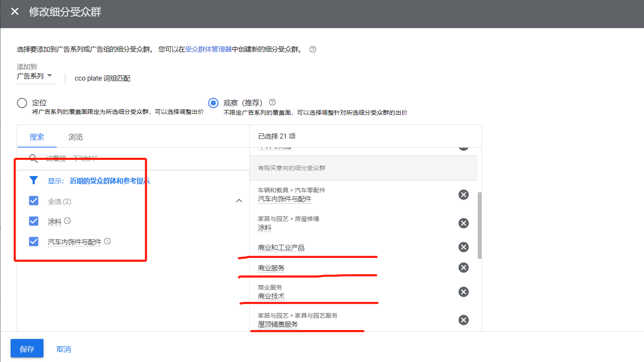Click the 屋顶铺盖服务 segment name
Screen dimensions: 644x362
(x=278, y=324)
